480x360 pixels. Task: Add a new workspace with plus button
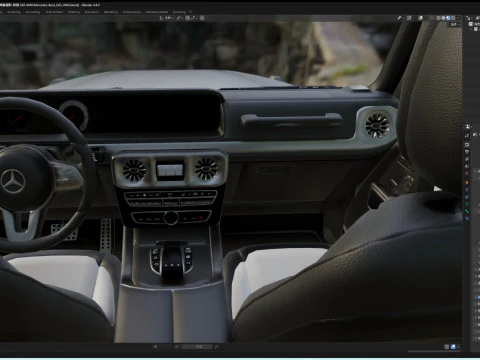[x=191, y=12]
